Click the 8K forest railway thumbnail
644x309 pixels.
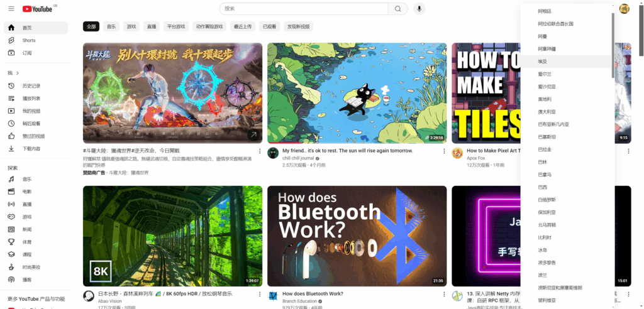(x=172, y=236)
